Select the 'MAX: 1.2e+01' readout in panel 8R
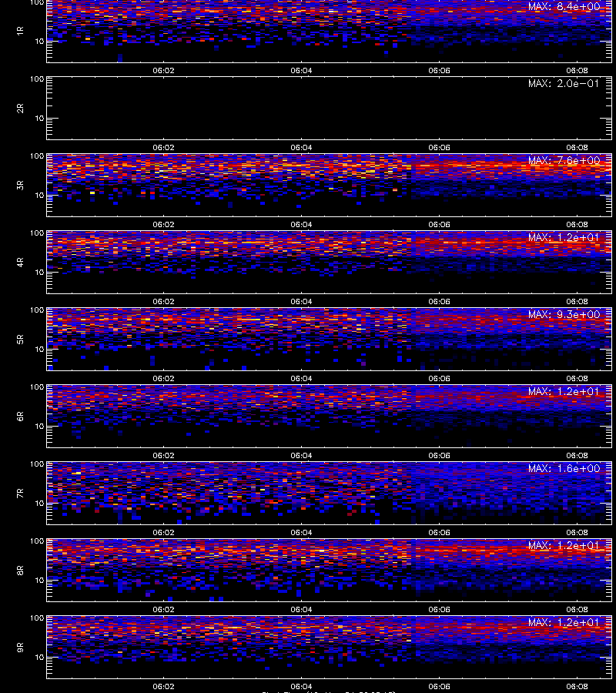Image resolution: width=616 pixels, height=693 pixels. 564,546
